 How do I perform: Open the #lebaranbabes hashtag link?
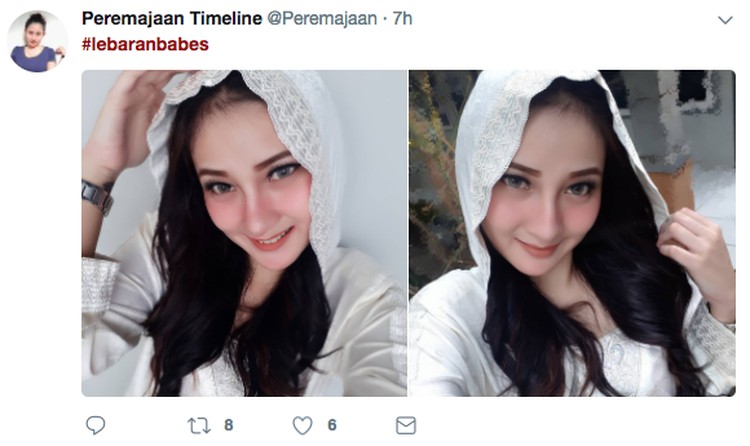[x=145, y=44]
